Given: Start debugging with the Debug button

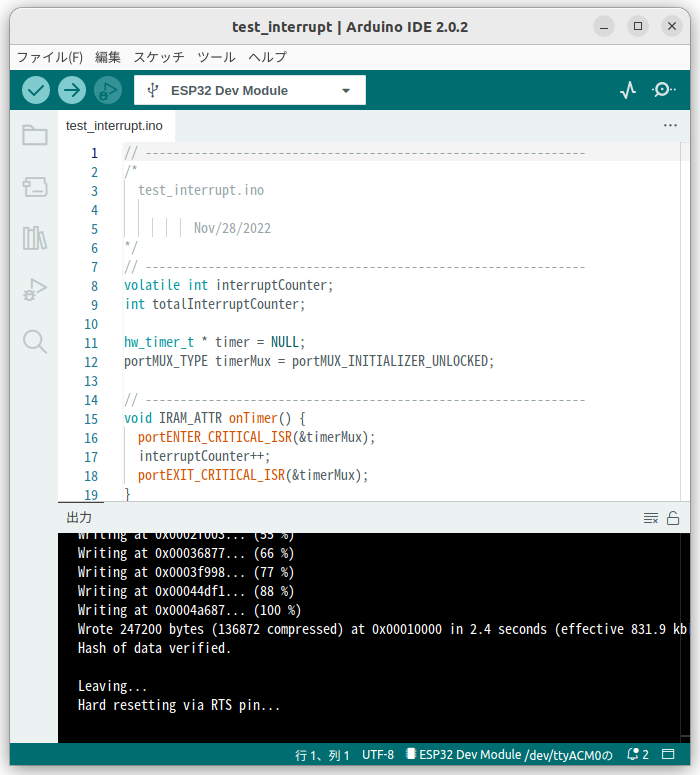Looking at the screenshot, I should (108, 90).
